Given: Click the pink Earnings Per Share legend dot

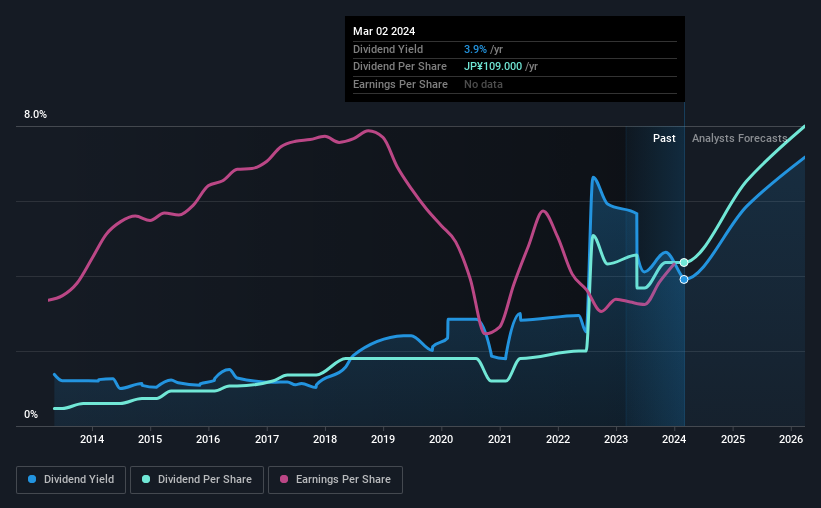Looking at the screenshot, I should tap(284, 479).
